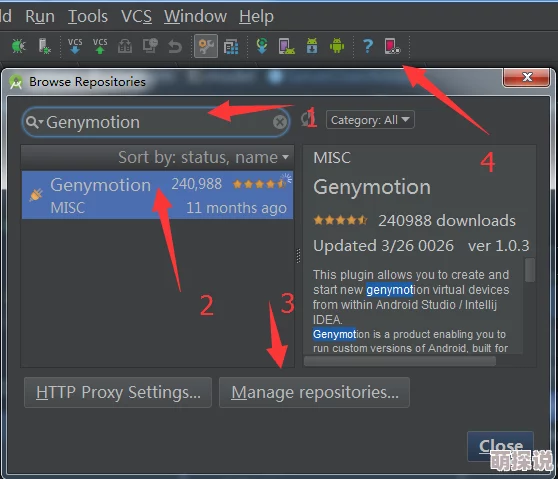This screenshot has width=558, height=479.
Task: Click the Revert undo arrow icon
Action: coord(175,46)
